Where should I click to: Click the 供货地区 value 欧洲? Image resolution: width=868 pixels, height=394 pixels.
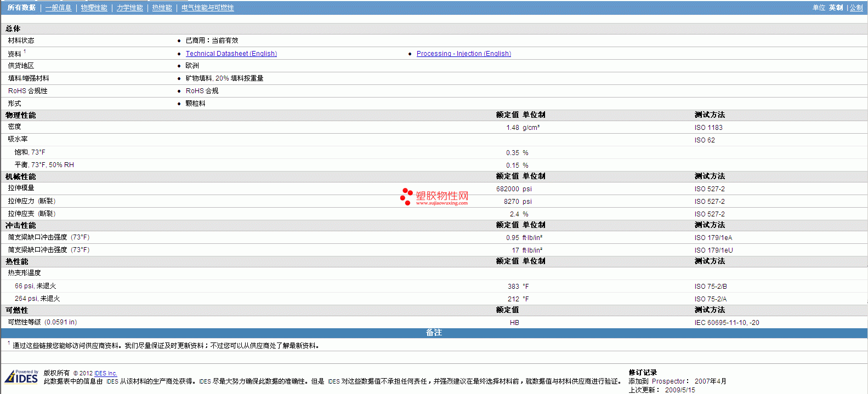click(192, 66)
